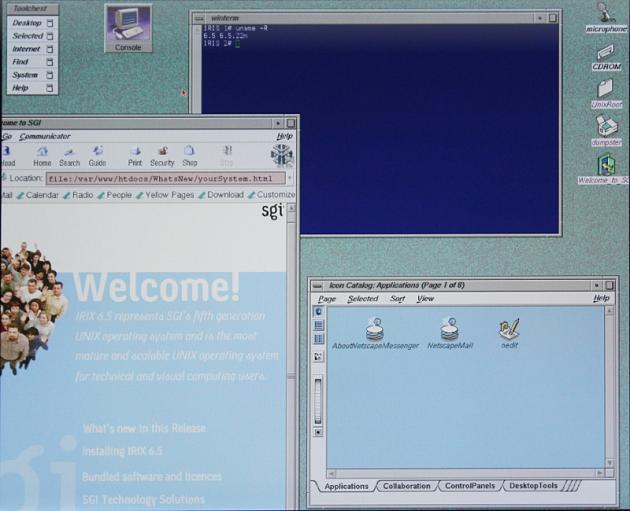Viewport: 630px width, 511px height.
Task: Open the System toolchest menu
Action: (32, 75)
